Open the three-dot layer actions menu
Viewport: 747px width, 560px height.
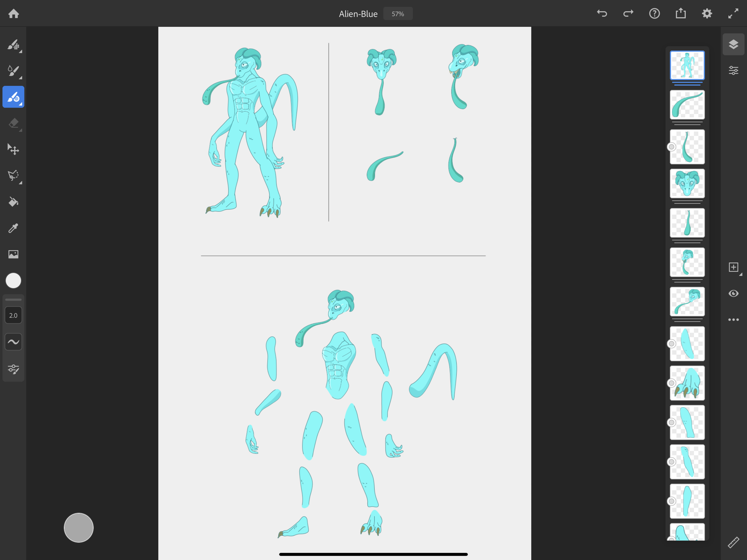(733, 319)
